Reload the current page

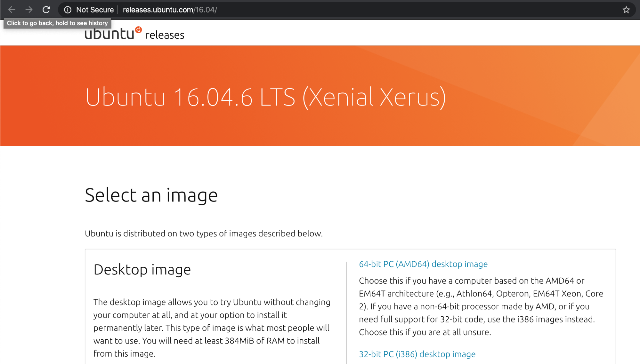tap(46, 10)
